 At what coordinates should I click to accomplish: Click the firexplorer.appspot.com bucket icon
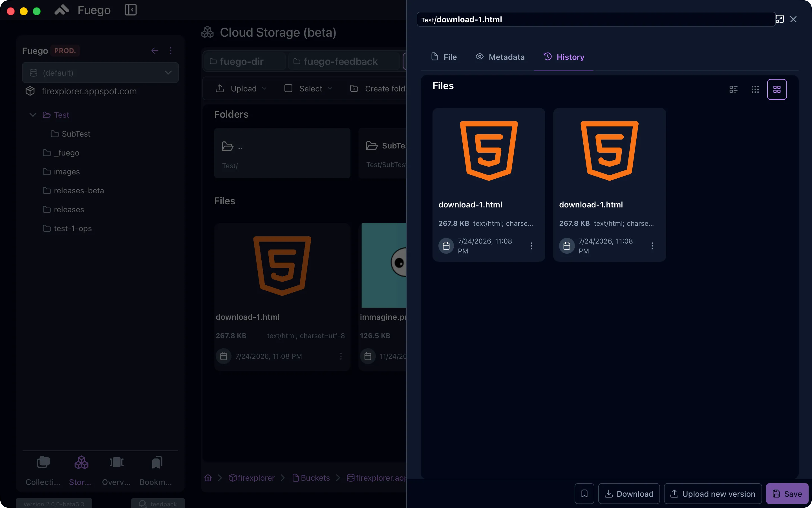30,91
